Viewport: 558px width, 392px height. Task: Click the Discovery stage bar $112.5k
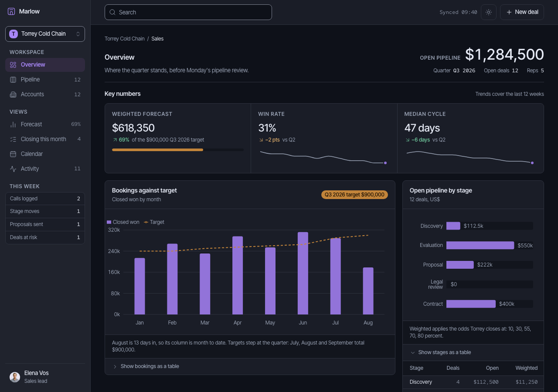coord(453,226)
